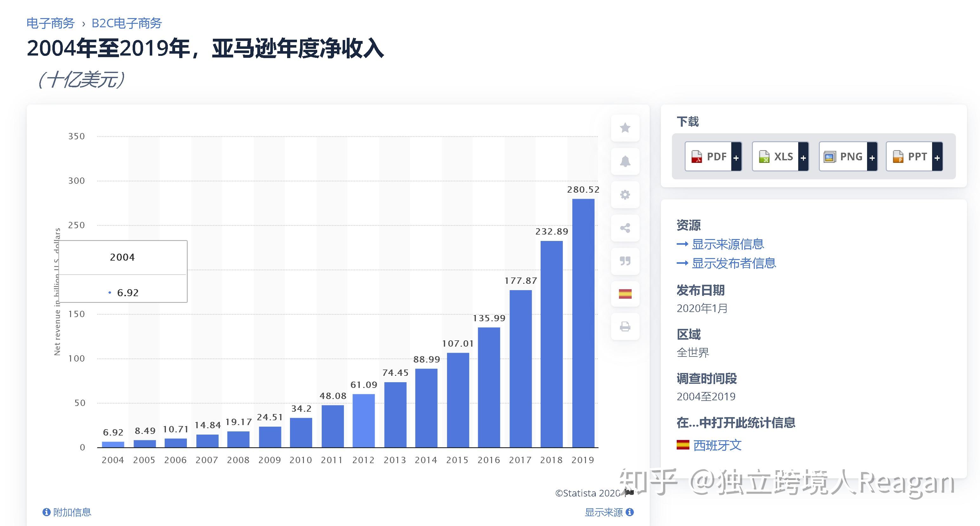Click the 2020年1月 publish date text
980x526 pixels.
coord(702,308)
